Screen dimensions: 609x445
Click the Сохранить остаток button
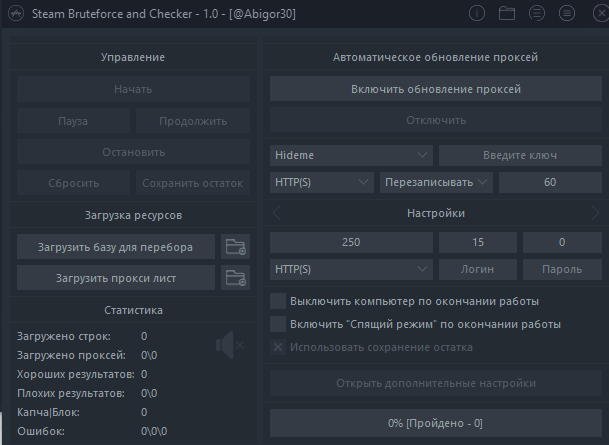[193, 183]
